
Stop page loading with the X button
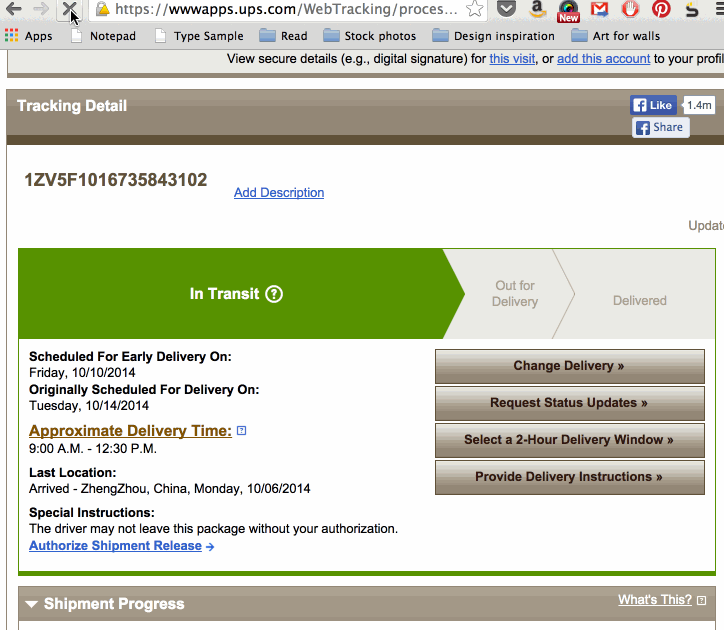click(x=69, y=8)
